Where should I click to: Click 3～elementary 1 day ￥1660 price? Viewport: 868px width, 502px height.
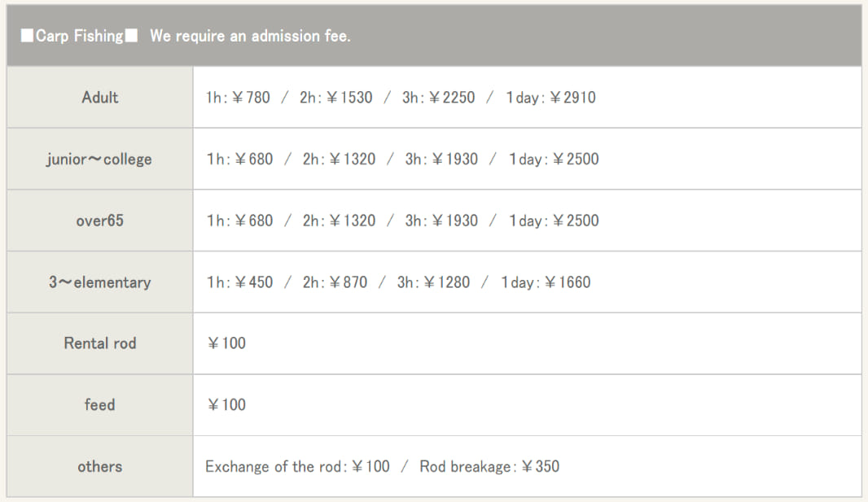point(546,282)
